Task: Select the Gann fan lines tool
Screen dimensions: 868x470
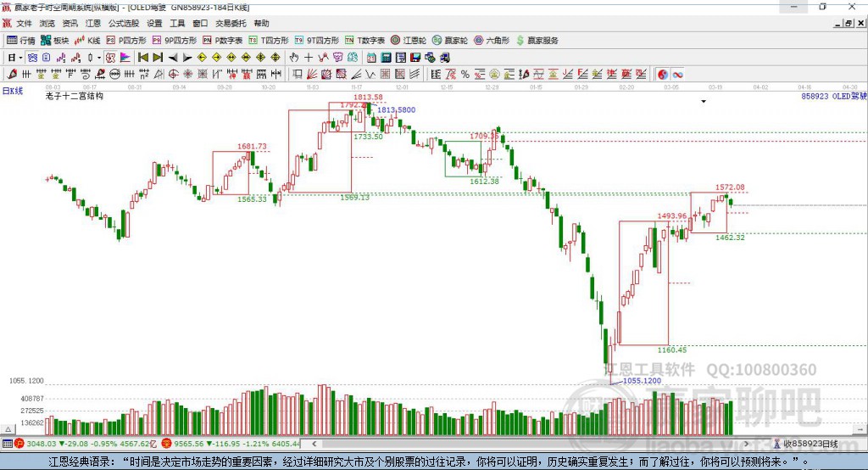Action: [x=312, y=74]
